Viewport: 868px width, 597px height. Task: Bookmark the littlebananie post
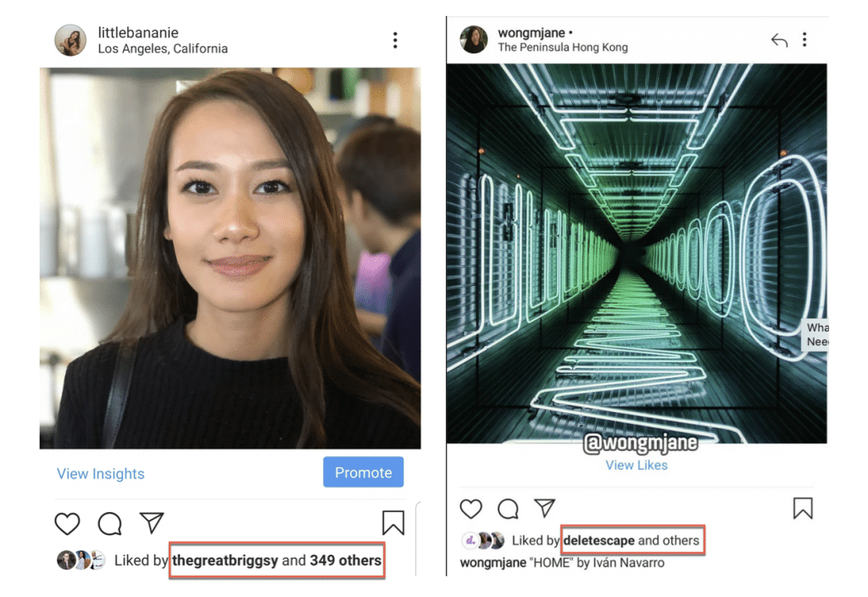tap(393, 522)
